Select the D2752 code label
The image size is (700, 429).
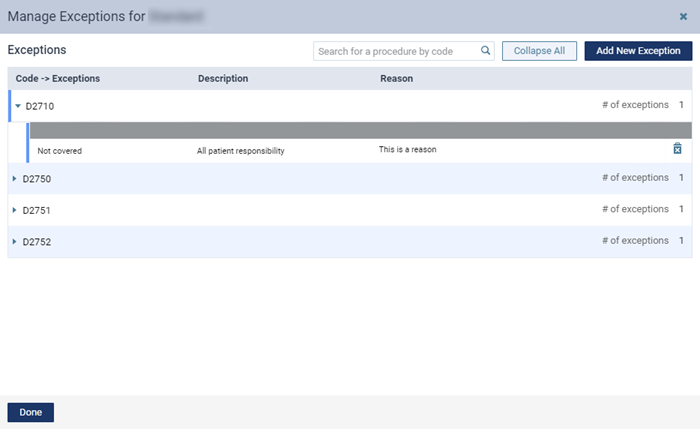pos(37,242)
